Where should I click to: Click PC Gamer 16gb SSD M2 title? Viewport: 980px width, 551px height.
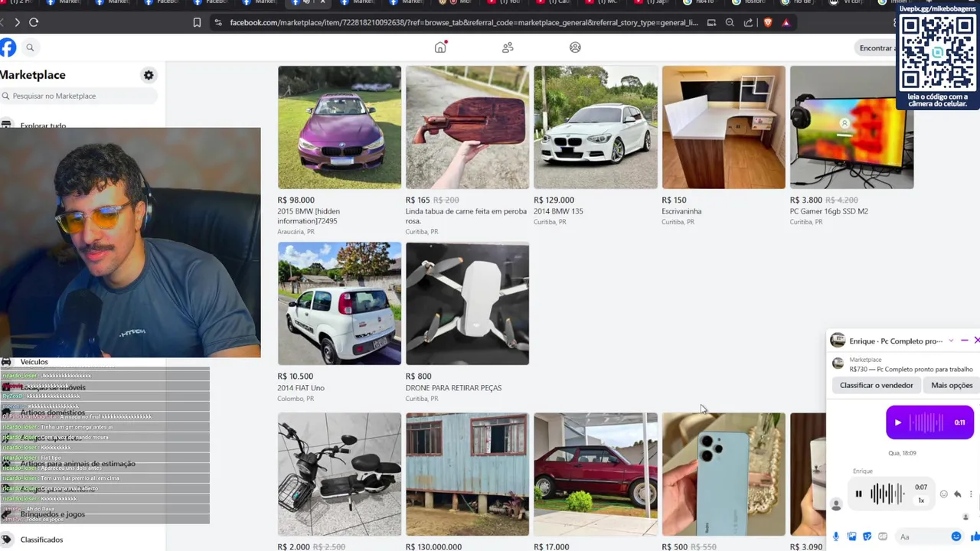pyautogui.click(x=829, y=211)
